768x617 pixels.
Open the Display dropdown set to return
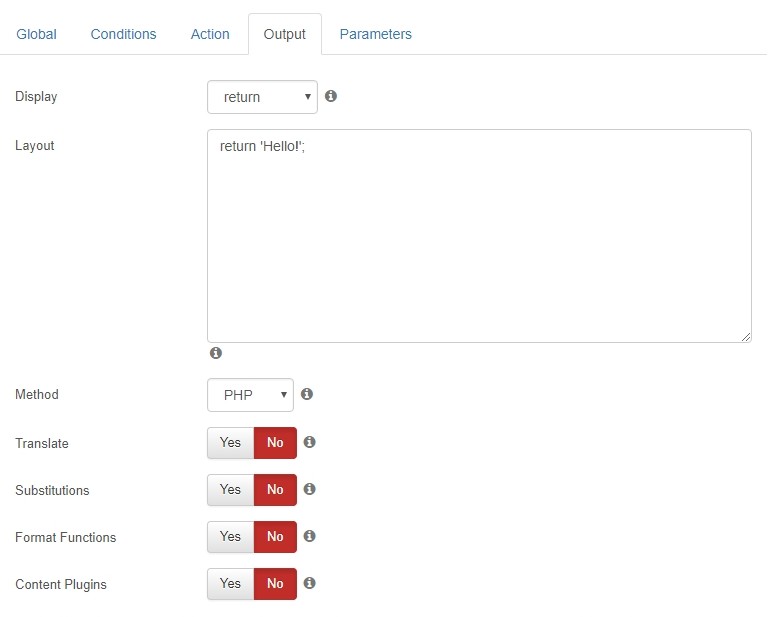[x=263, y=97]
